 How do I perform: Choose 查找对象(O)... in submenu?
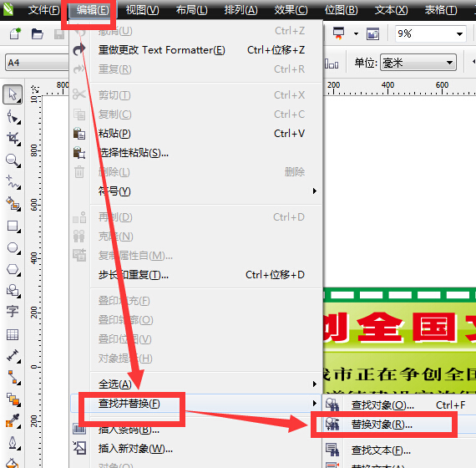(x=399, y=404)
